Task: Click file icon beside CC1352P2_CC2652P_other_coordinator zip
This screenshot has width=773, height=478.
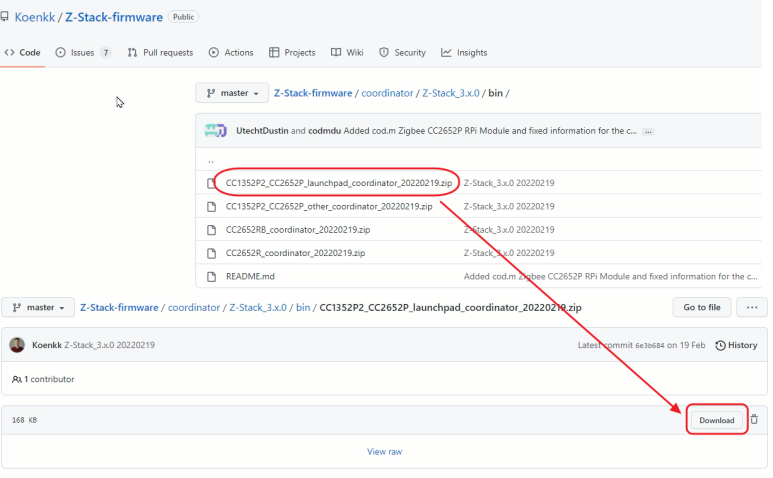Action: point(211,207)
